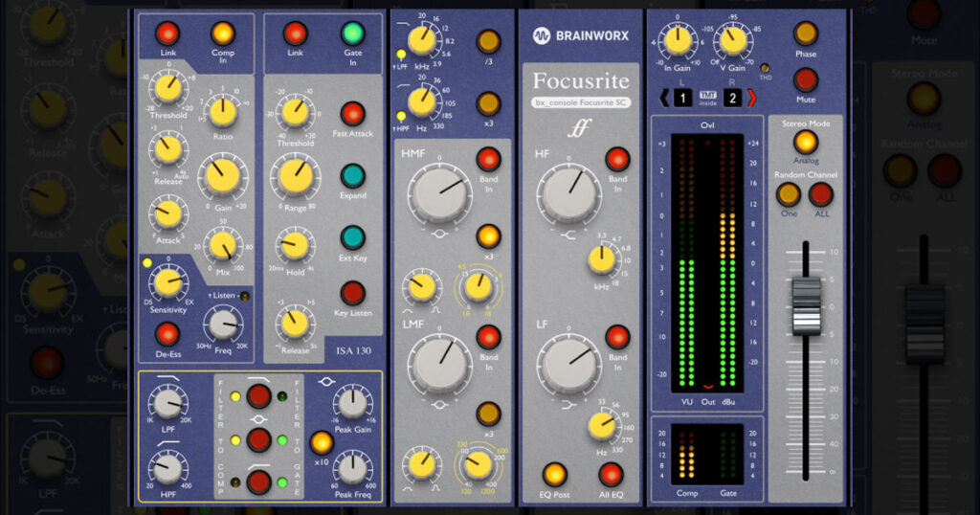Screen dimensions: 980x515
Task: Click the HMF bandwidth Q knob
Action: click(422, 287)
